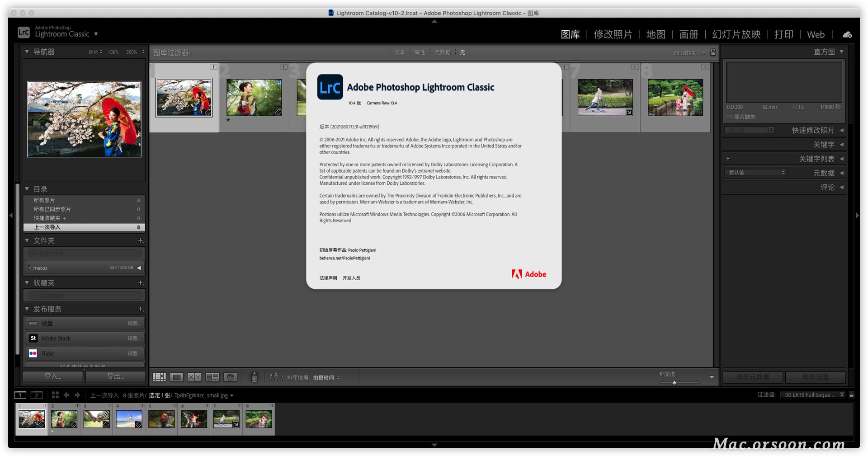Image resolution: width=868 pixels, height=456 pixels.
Task: Click the 导入 import button
Action: point(53,376)
